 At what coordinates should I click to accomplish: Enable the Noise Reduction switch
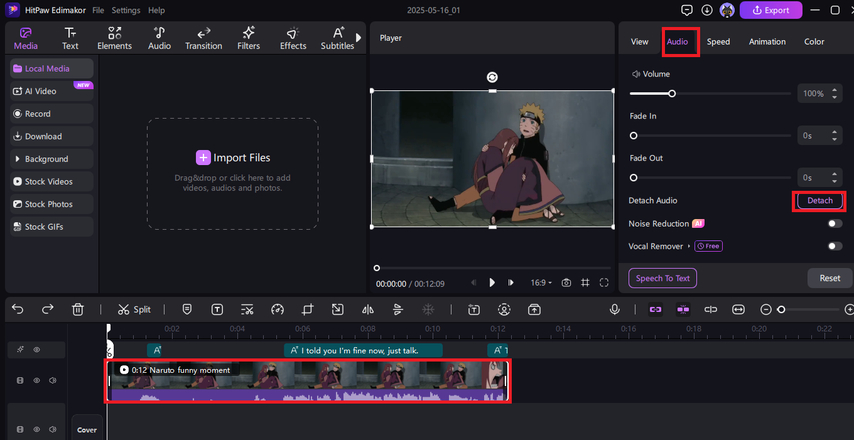click(833, 224)
